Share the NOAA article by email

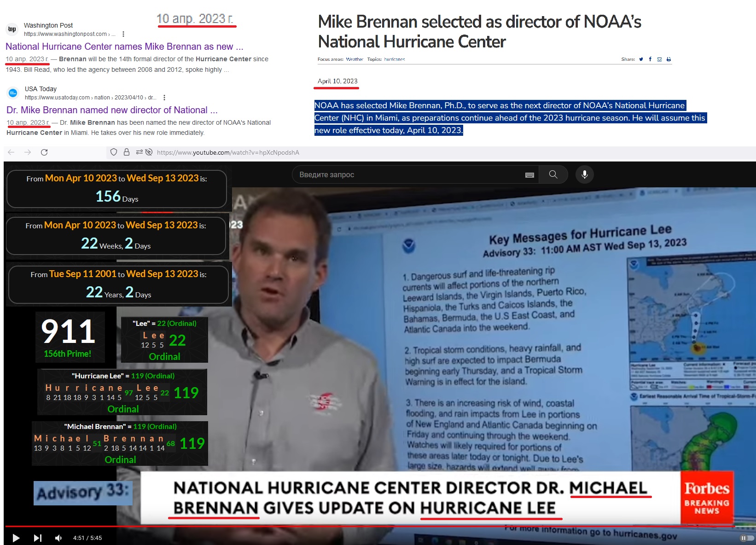coord(659,59)
